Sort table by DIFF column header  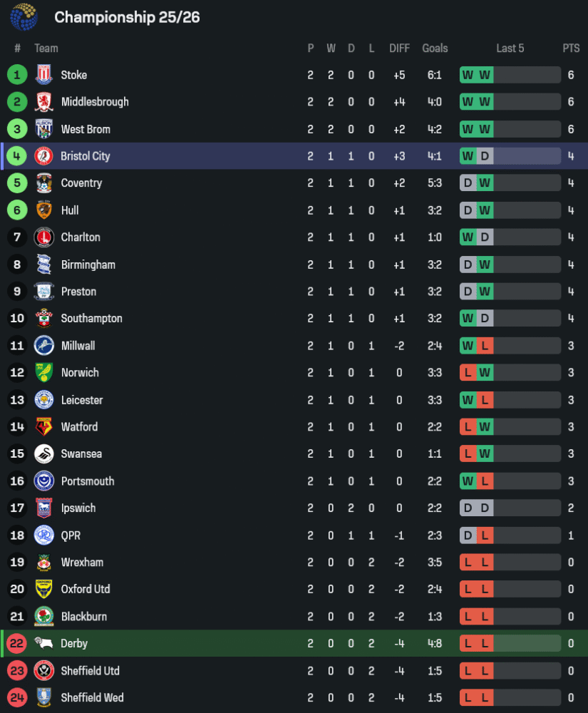399,48
